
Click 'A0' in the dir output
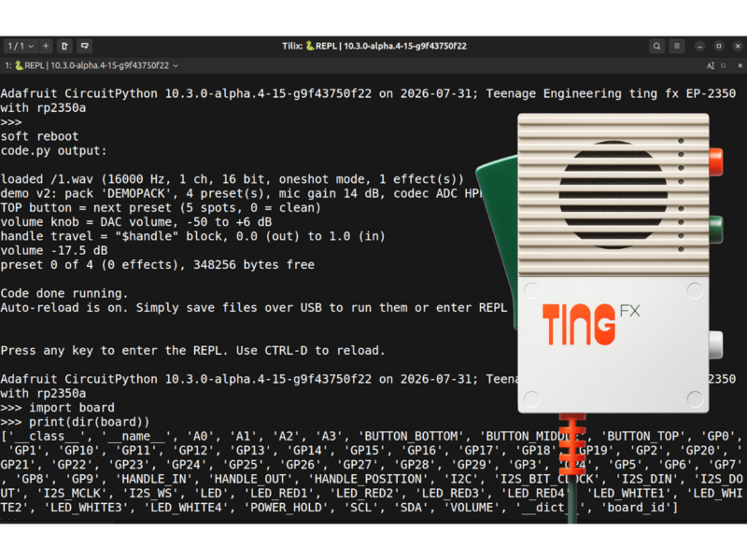pyautogui.click(x=200, y=436)
